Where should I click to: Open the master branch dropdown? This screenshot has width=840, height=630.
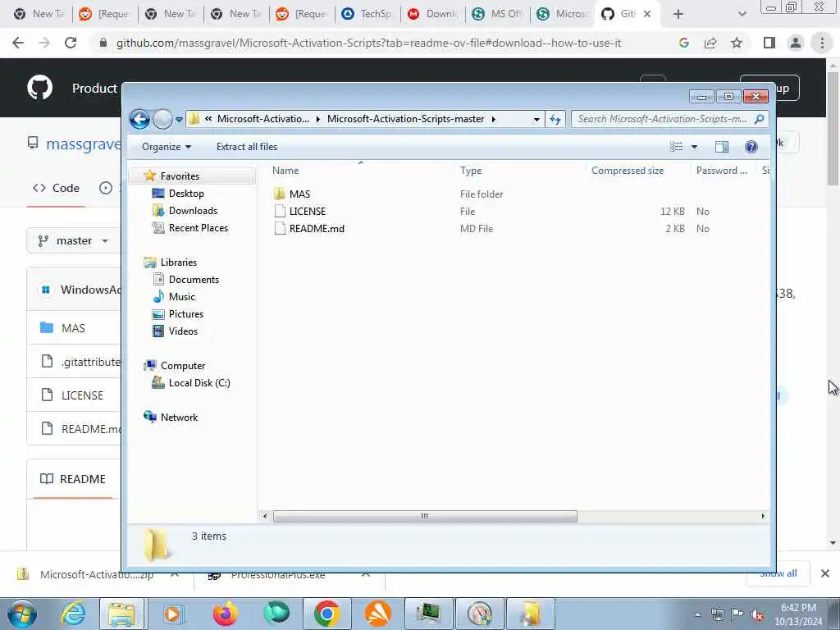point(73,241)
